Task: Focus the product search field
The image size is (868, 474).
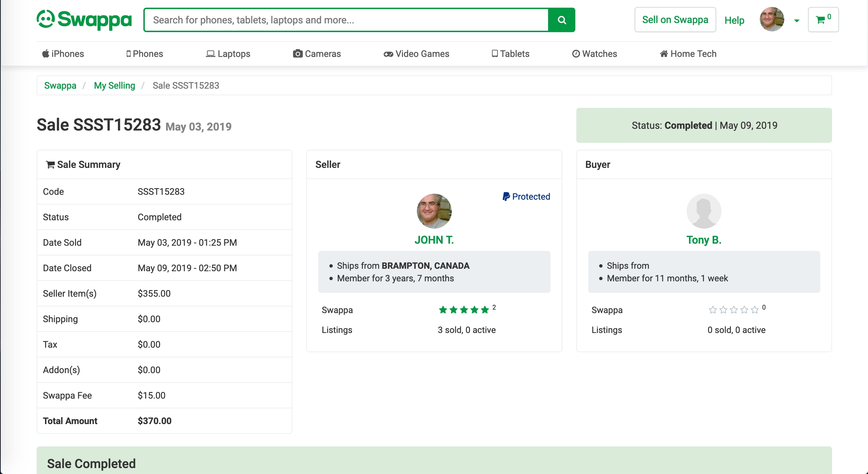Action: 346,20
